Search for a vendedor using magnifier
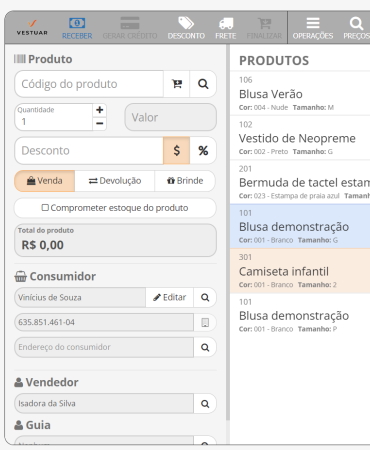370x450 pixels. (x=205, y=404)
